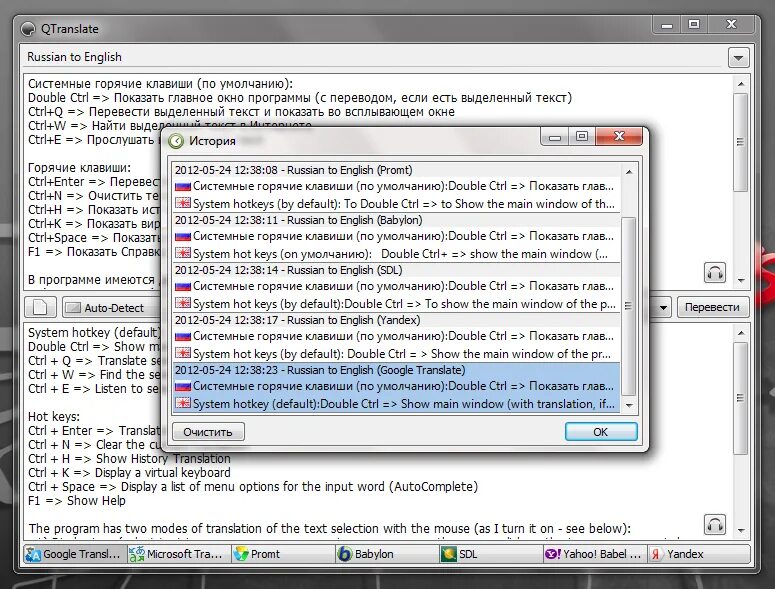Click the Promt logo icon
Screen dimensions: 775x589
(241, 554)
